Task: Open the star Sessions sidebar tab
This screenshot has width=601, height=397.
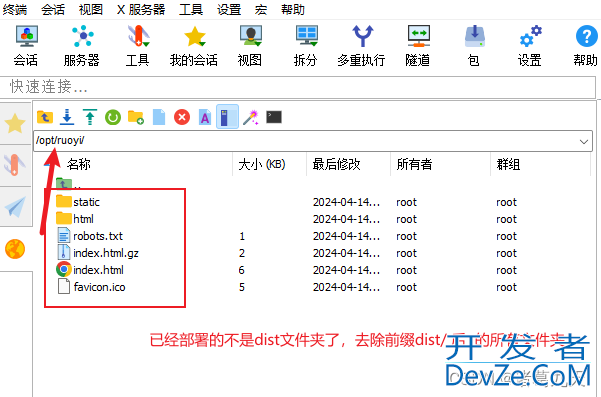Action: coord(15,123)
